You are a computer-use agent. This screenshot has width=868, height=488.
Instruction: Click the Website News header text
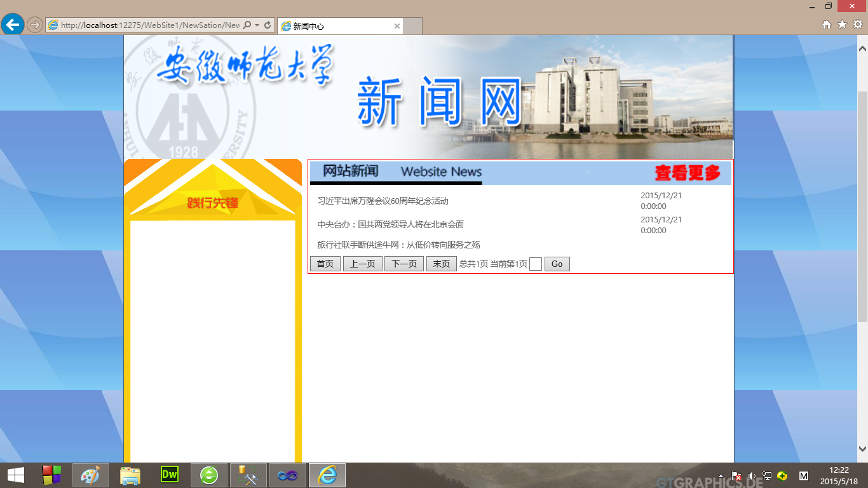442,172
